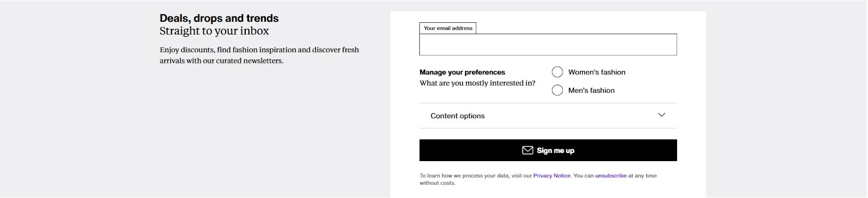Click the Sign me up button
The width and height of the screenshot is (868, 198).
(x=548, y=150)
